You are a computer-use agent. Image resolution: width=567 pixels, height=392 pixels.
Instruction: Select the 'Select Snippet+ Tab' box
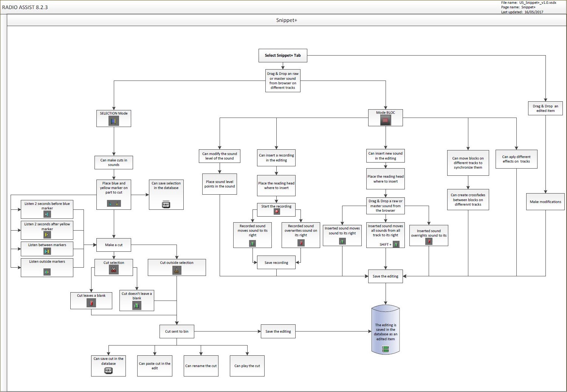coord(283,56)
